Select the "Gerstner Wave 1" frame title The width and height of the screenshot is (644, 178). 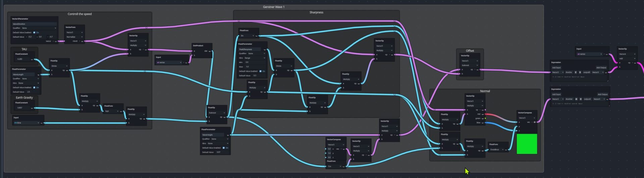274,7
